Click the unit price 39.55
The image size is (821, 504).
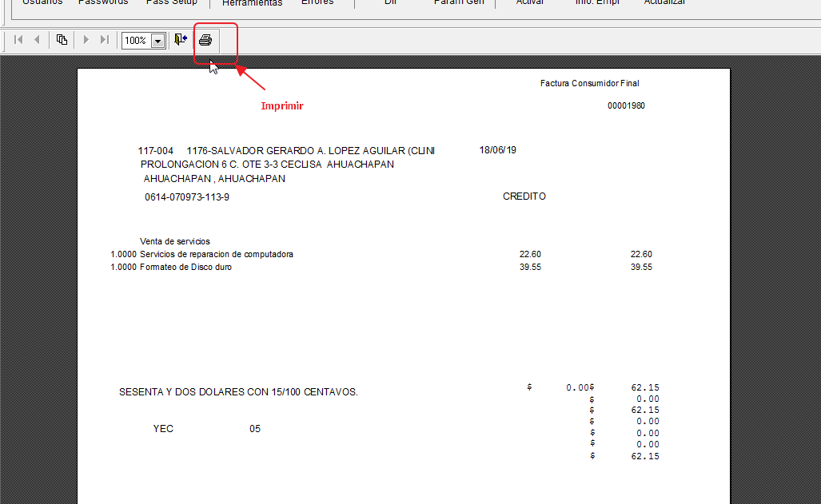click(530, 267)
